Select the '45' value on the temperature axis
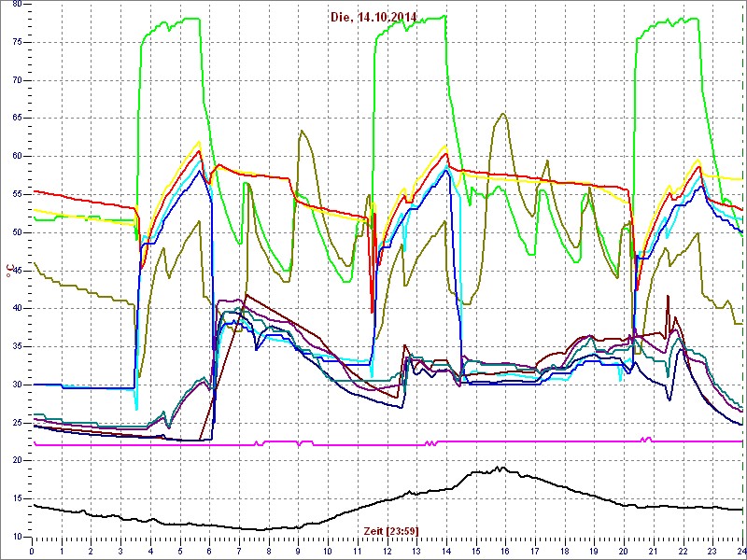This screenshot has height=560, width=747. click(15, 271)
